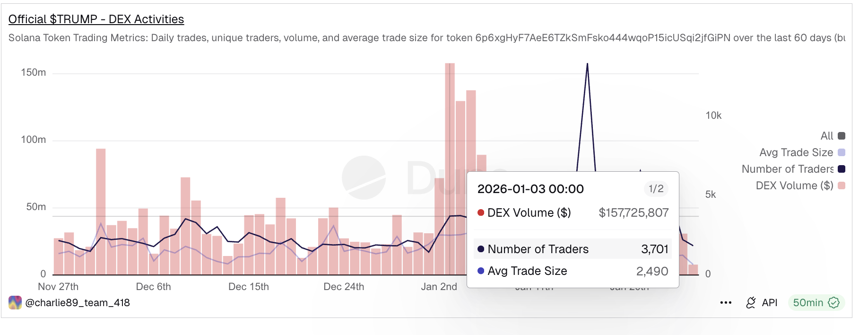Select the All legend entry
The height and width of the screenshot is (335, 868).
pyautogui.click(x=827, y=136)
